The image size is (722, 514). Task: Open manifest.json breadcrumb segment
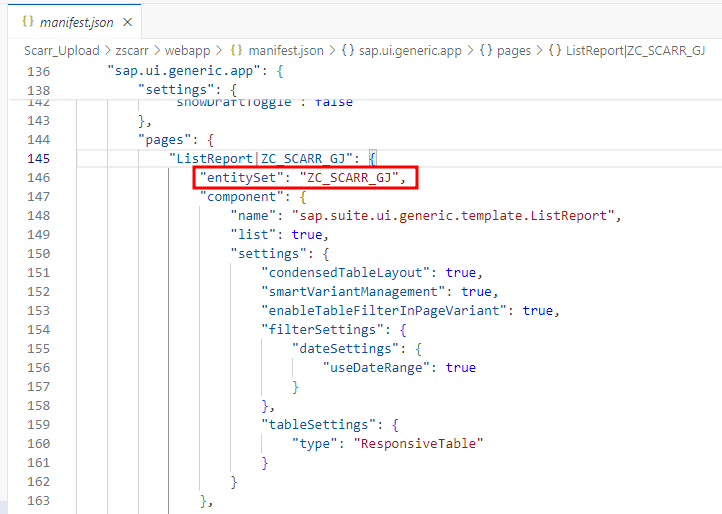[x=286, y=50]
